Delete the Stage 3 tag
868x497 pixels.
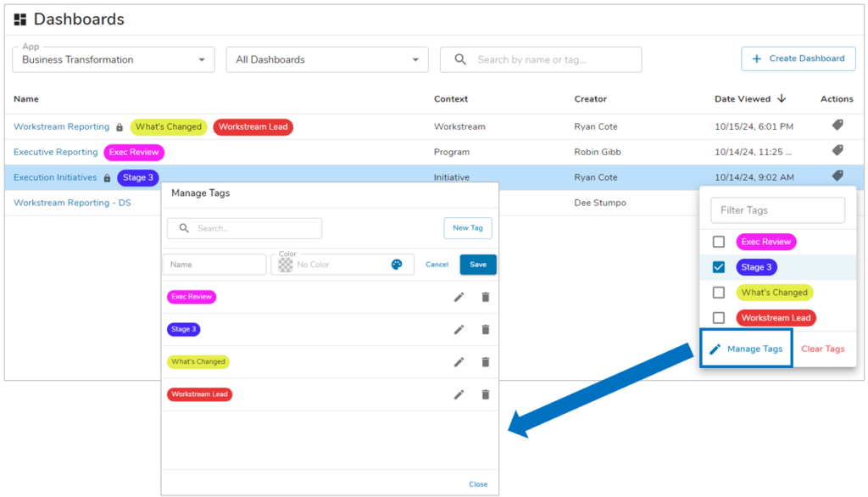486,330
